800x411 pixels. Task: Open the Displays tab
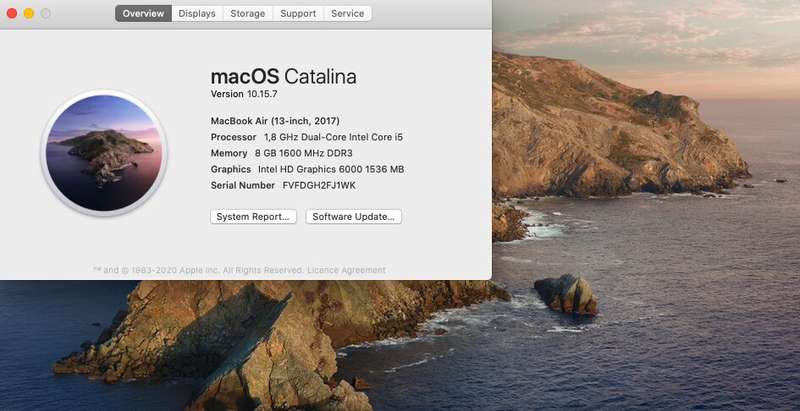coord(197,14)
